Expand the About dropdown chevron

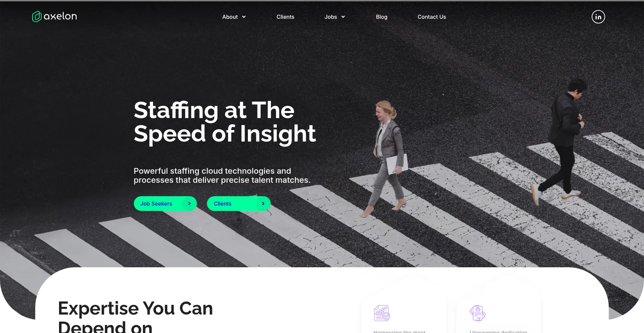click(244, 17)
